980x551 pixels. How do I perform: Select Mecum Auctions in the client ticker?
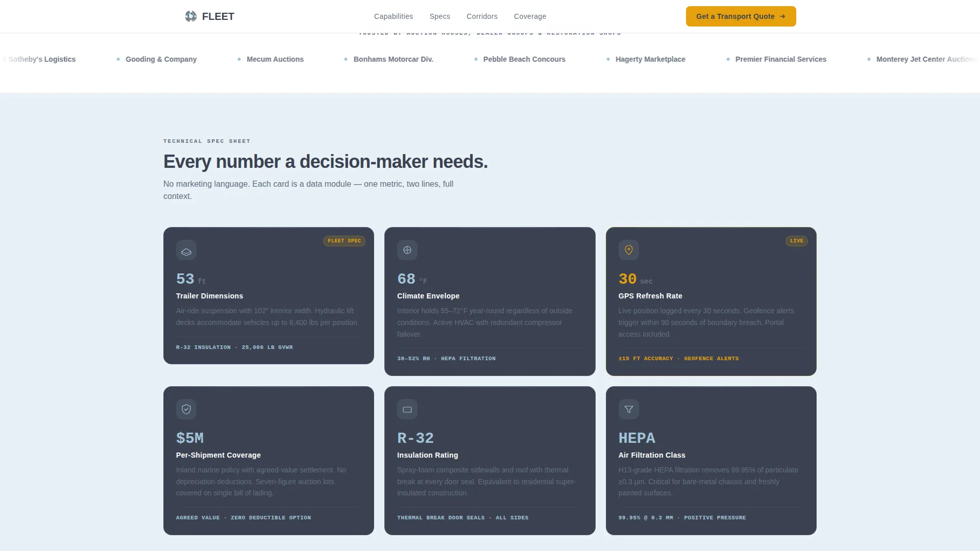pyautogui.click(x=275, y=59)
